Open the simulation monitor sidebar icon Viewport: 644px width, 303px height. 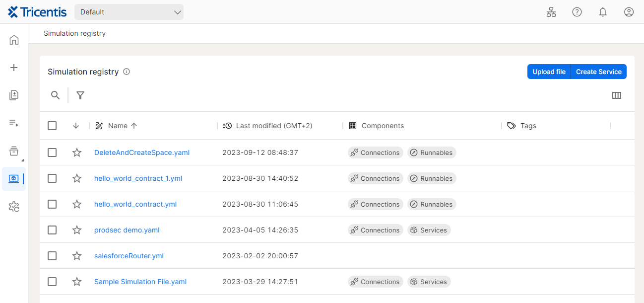pyautogui.click(x=14, y=178)
